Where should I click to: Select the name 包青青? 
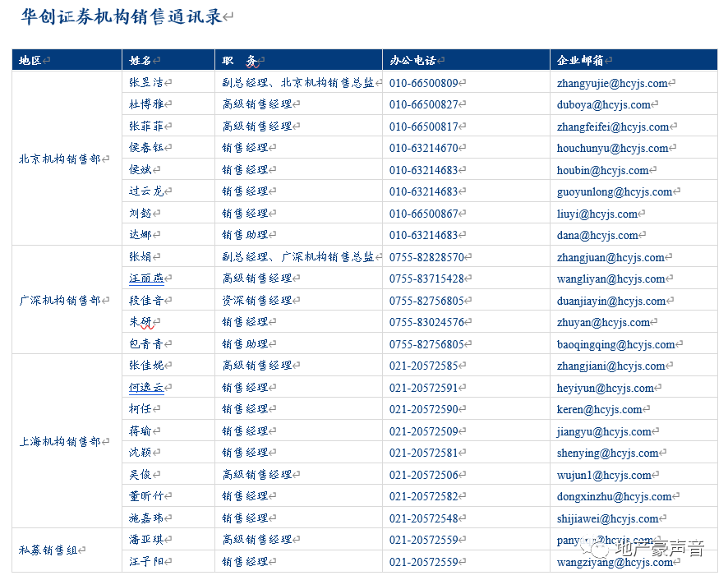pos(146,344)
